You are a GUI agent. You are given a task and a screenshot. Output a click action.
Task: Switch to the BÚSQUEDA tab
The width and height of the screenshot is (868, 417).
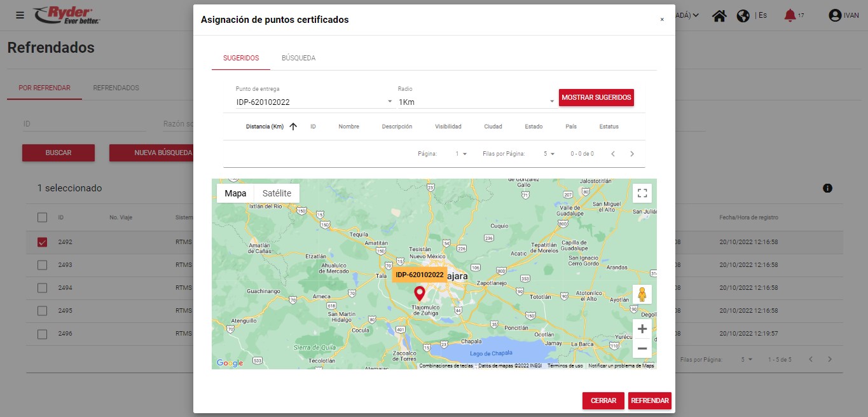click(298, 58)
